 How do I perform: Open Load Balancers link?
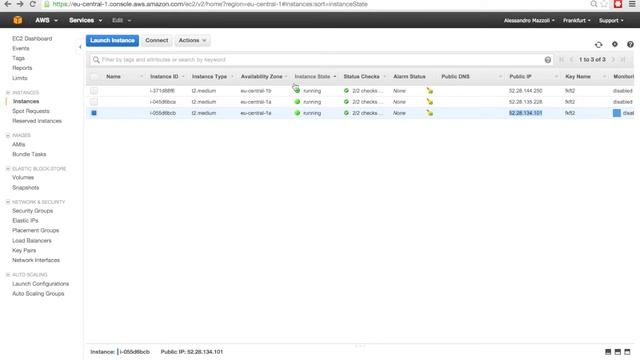(32, 240)
